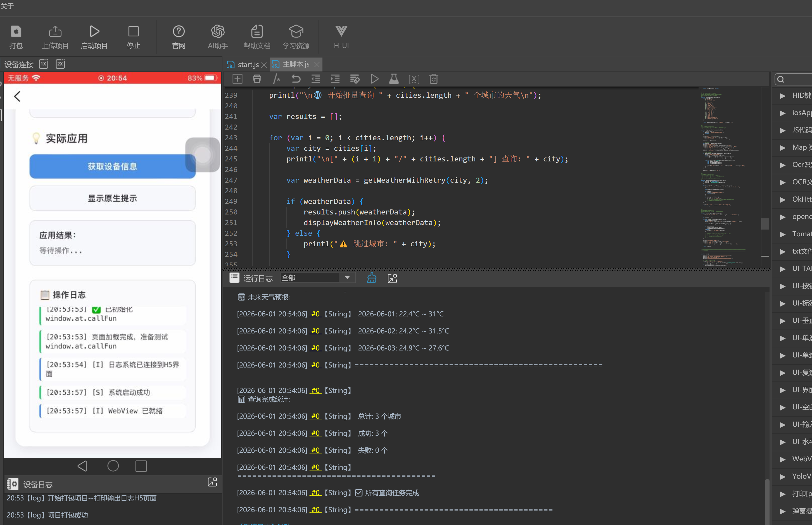
Task: Pop out the 运行日志 panel
Action: (392, 278)
